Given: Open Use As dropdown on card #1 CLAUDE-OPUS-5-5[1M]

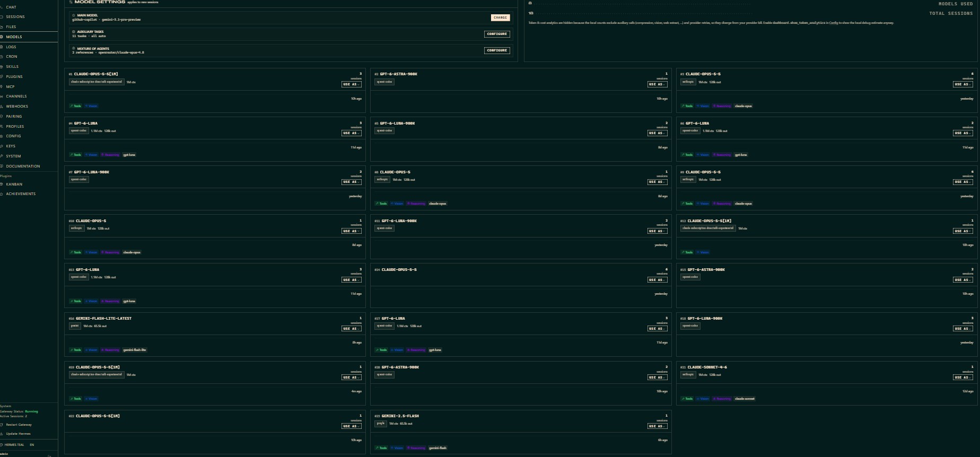Looking at the screenshot, I should coord(352,84).
